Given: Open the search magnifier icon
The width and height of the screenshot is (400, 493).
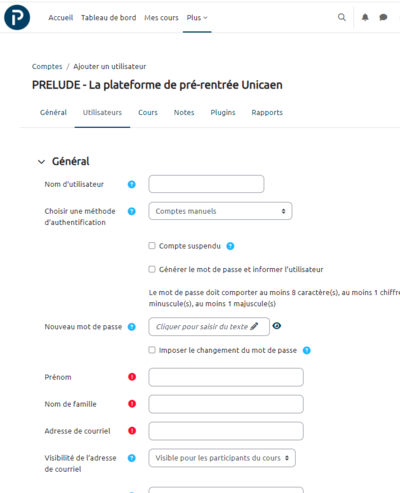Looking at the screenshot, I should click(x=342, y=17).
